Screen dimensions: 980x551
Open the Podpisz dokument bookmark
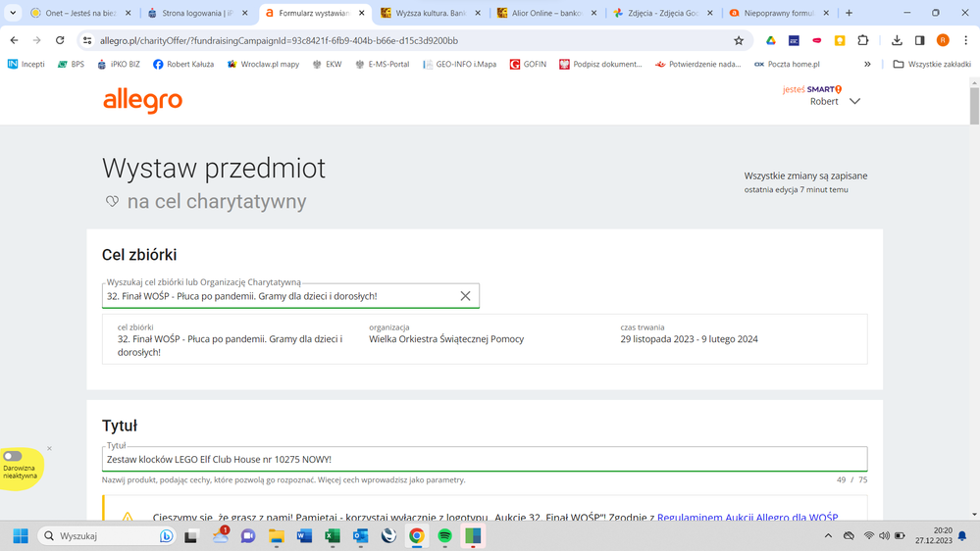(600, 65)
